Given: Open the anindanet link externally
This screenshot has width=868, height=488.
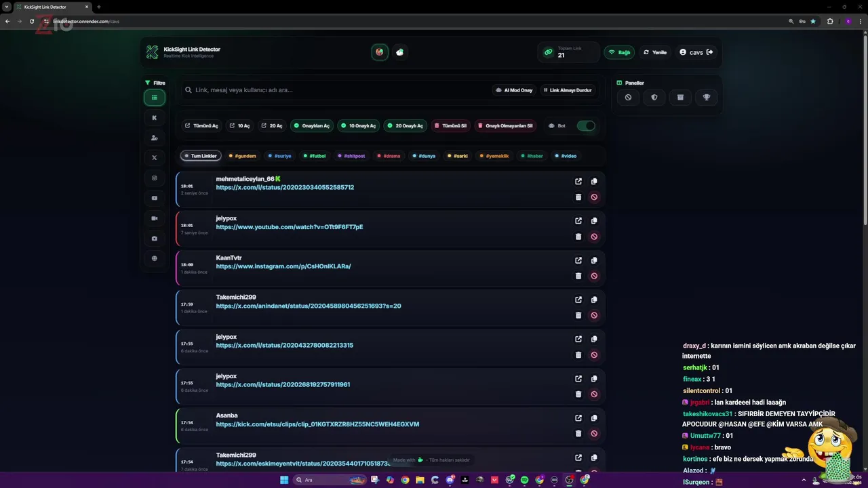Looking at the screenshot, I should point(578,300).
